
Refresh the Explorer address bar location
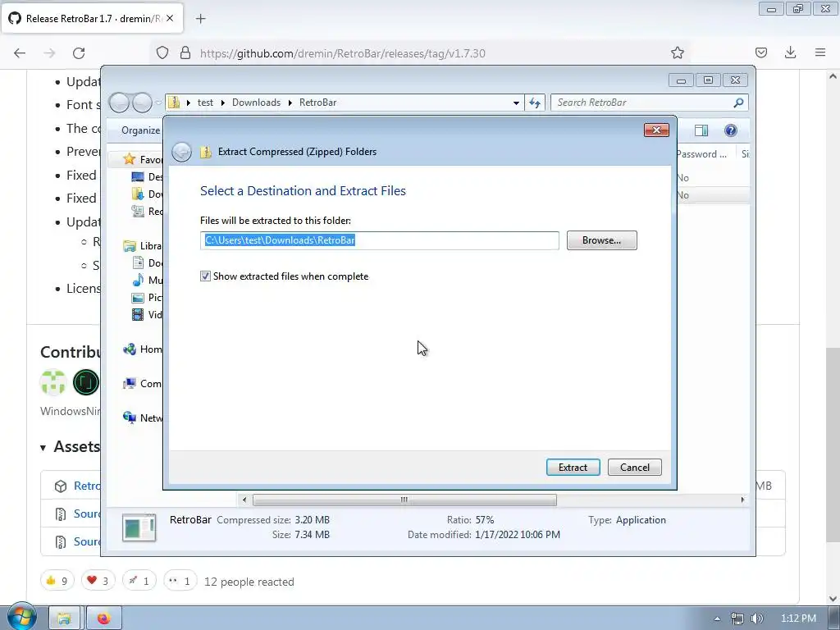[x=535, y=103]
